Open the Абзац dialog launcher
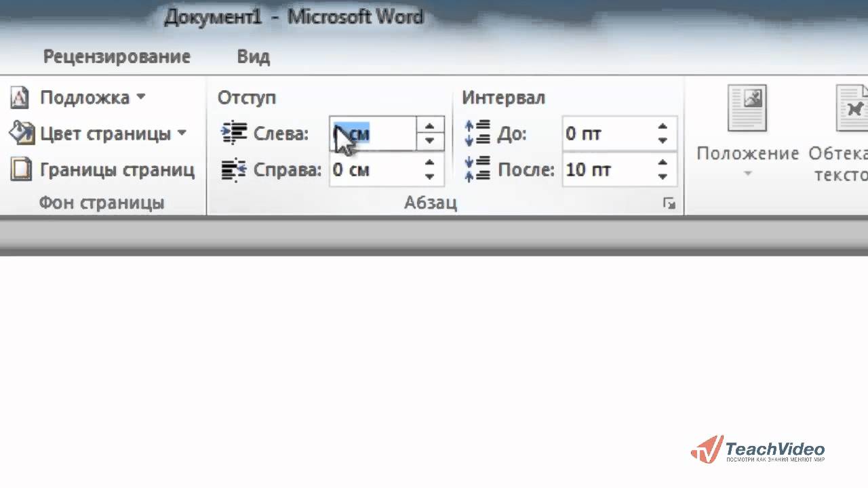 click(x=670, y=203)
